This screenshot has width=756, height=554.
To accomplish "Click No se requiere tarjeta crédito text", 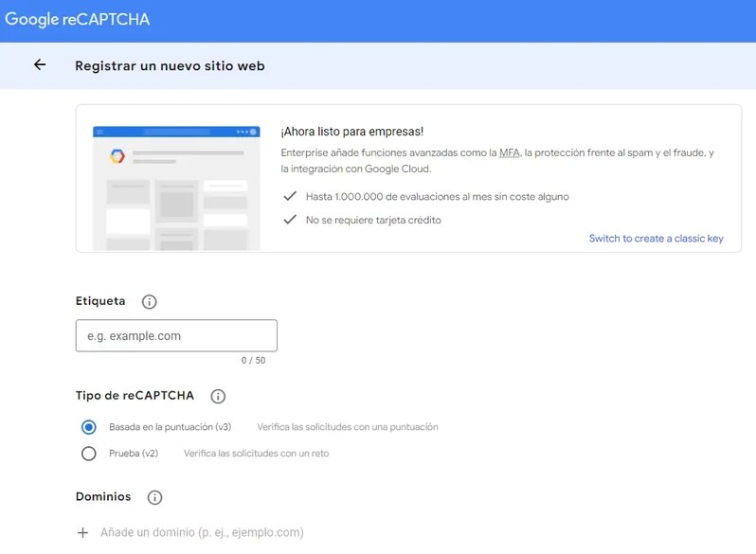I will click(x=373, y=221).
